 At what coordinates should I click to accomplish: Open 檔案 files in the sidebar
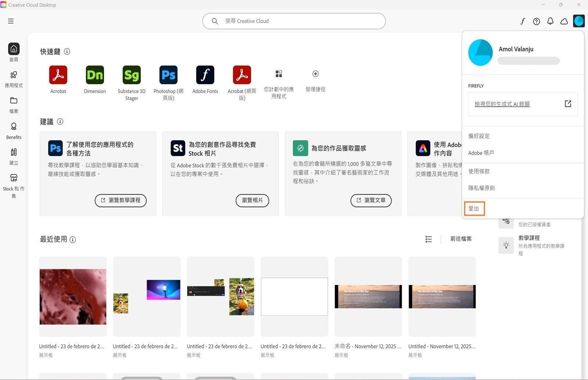(x=14, y=105)
